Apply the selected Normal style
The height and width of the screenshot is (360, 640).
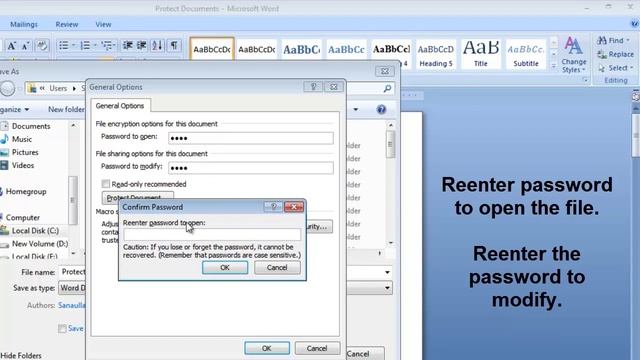click(212, 49)
